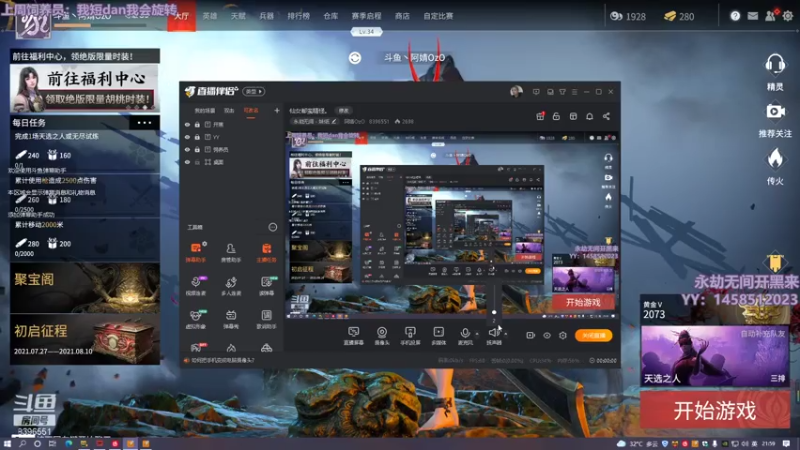The width and height of the screenshot is (800, 450).
Task: Open the 弹幕库 tool in toolbox
Action: point(231,319)
